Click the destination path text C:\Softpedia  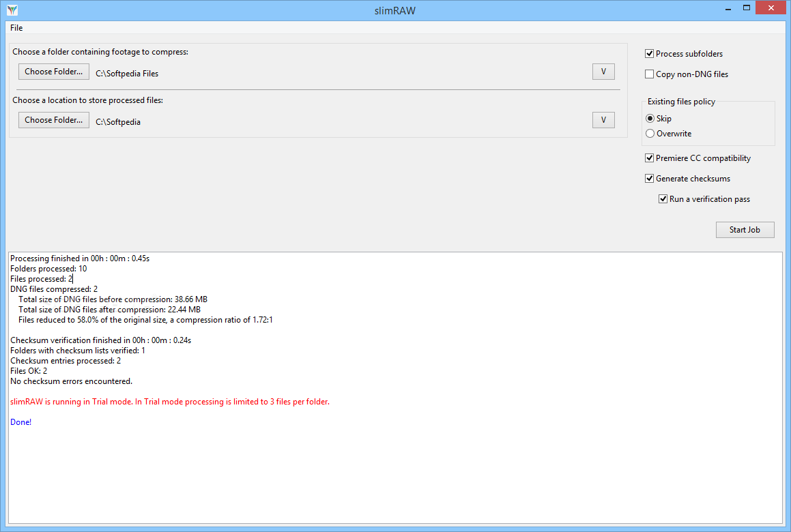point(118,122)
